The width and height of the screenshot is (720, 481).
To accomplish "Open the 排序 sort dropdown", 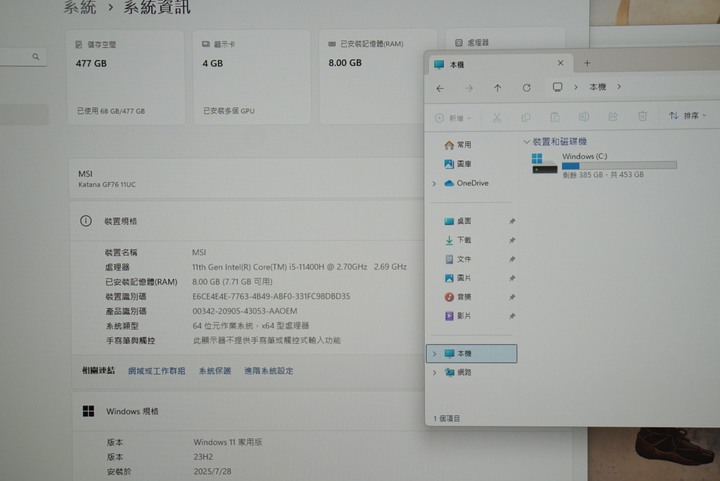I will (687, 116).
